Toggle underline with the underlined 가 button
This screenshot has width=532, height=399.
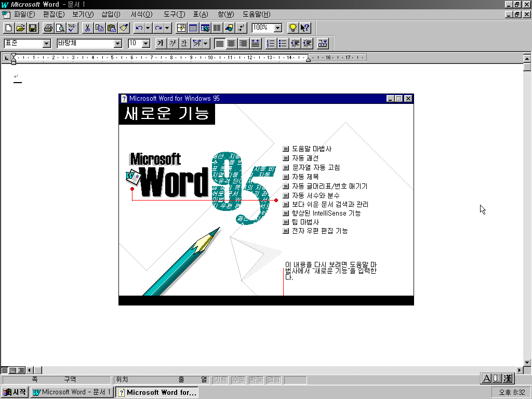tap(184, 44)
